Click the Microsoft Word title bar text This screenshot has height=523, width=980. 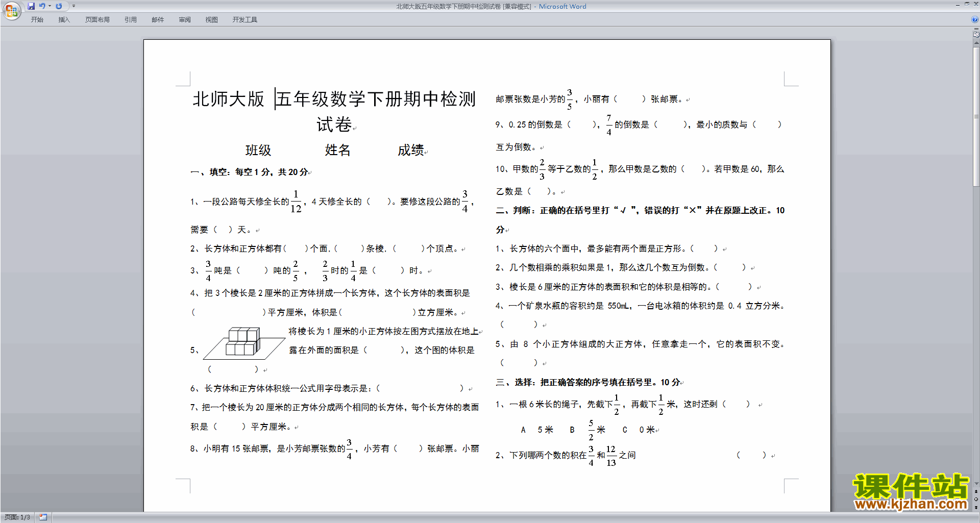coord(562,6)
